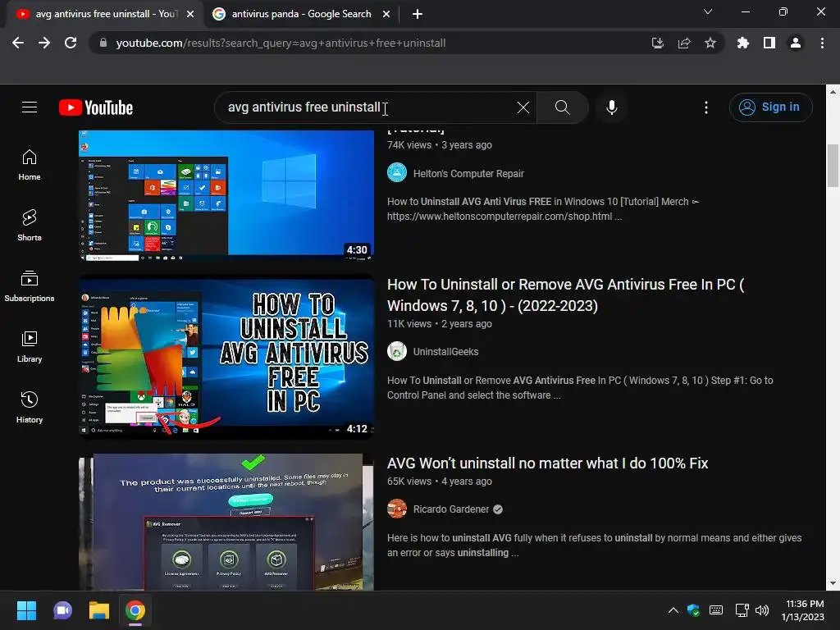Close the antivirus panda Google Search tab

[x=386, y=14]
